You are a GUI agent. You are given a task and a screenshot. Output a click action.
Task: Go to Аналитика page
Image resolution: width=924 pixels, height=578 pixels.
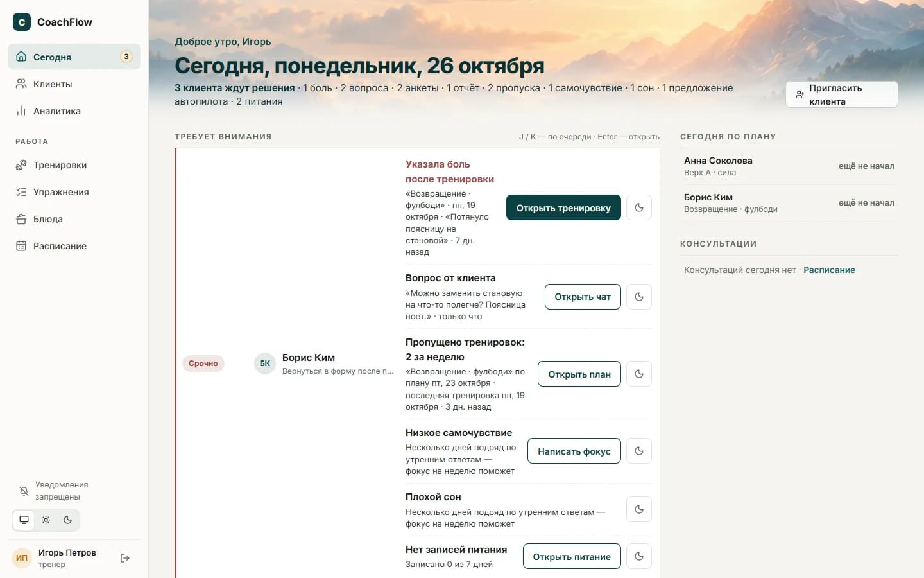74,111
